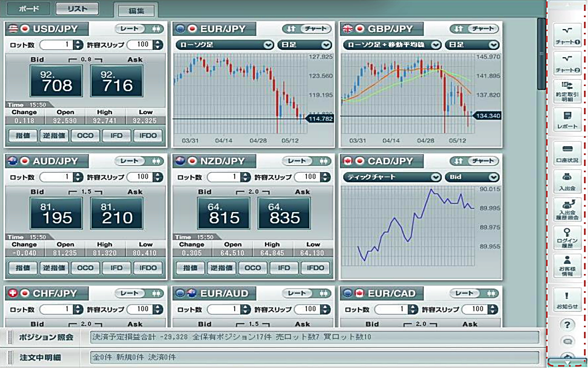Click the grip handle beside 注文中明細
This screenshot has width=588, height=368.
(9, 357)
